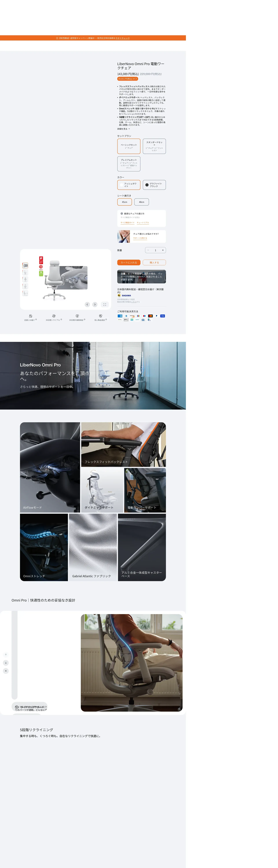
Task: Click the fast delivery (迅速にお届け) icon
Action: pos(30,316)
